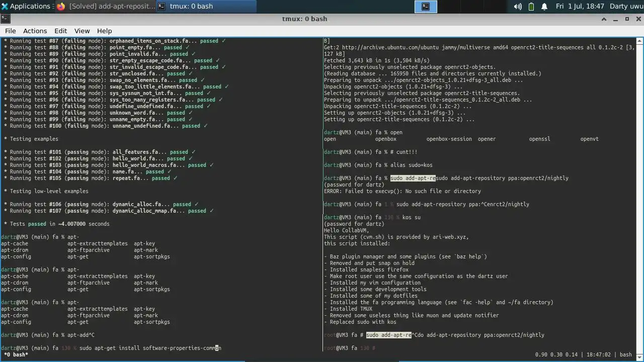This screenshot has width=644, height=362.
Task: Click the 'Hello CollabVM,' greeting line
Action: [x=347, y=230]
